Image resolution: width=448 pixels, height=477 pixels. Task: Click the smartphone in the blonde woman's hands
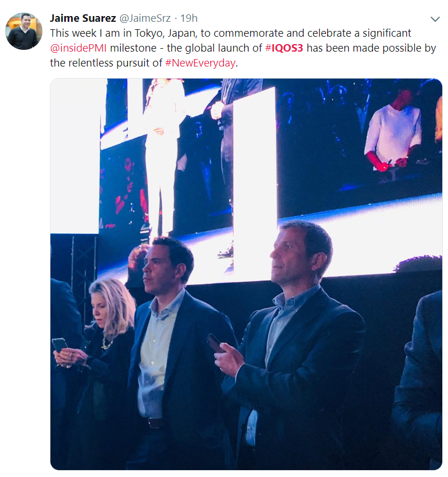pyautogui.click(x=60, y=345)
